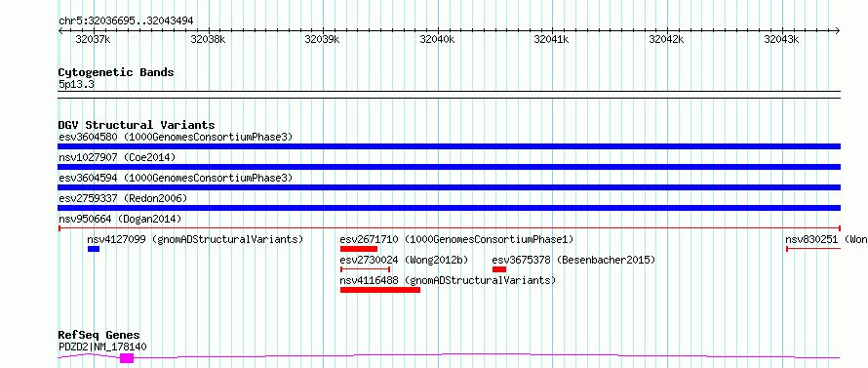Select the esv2759337 (Redon2006) variant bar
Image resolution: width=868 pixels, height=368 pixels.
449,208
